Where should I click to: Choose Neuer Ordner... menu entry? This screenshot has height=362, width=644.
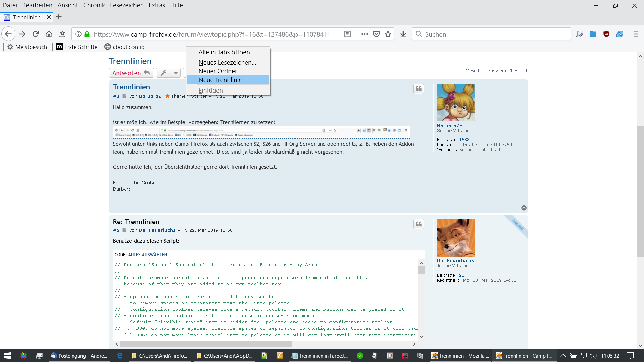pyautogui.click(x=220, y=71)
